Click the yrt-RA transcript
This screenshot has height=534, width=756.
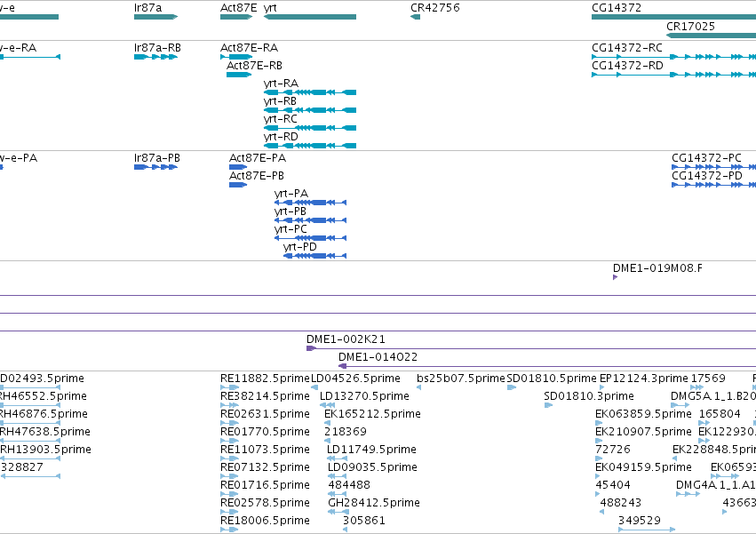point(310,92)
